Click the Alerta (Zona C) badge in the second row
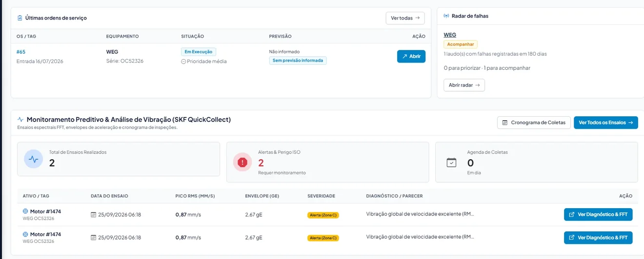The height and width of the screenshot is (259, 644). tap(323, 238)
